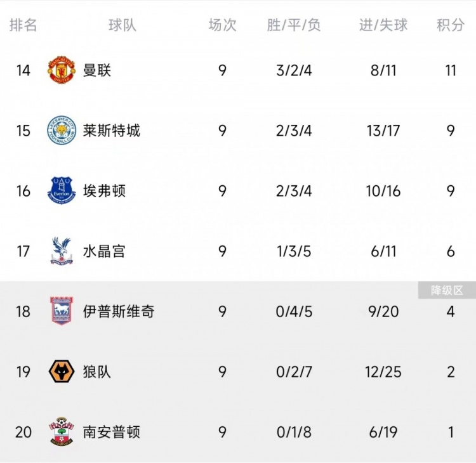
Task: Click the 进/失球 column header
Action: [383, 25]
